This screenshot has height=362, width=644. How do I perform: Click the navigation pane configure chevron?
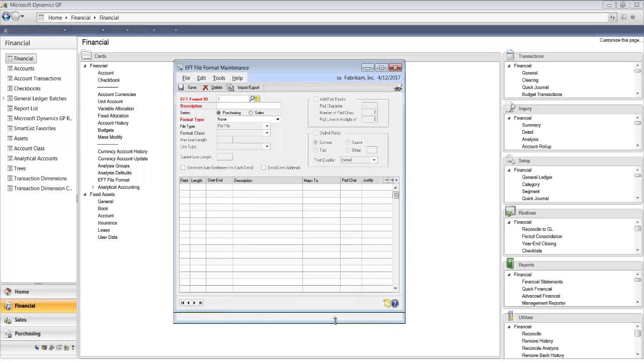tap(72, 347)
